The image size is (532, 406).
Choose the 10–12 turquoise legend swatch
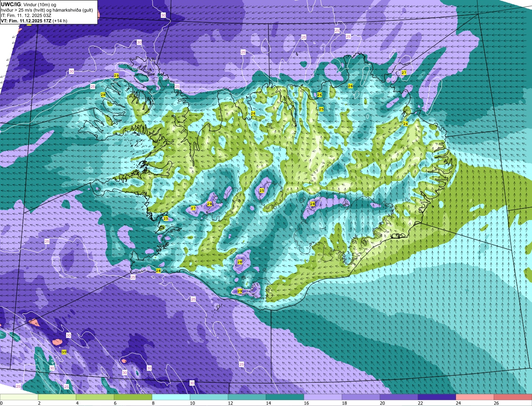point(209,397)
